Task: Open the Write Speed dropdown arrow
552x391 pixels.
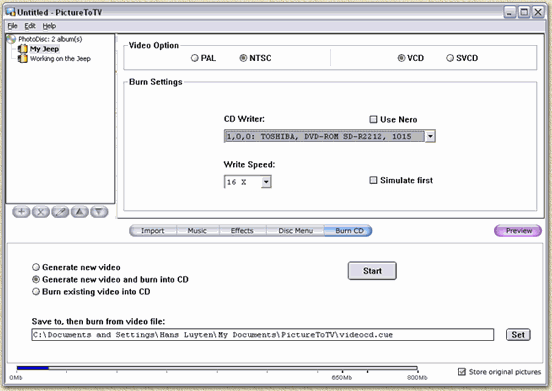Action: point(266,182)
